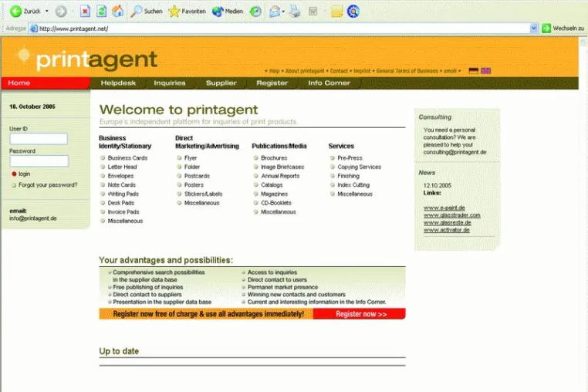This screenshot has width=588, height=392.
Task: Open the Postcards category
Action: (x=197, y=176)
